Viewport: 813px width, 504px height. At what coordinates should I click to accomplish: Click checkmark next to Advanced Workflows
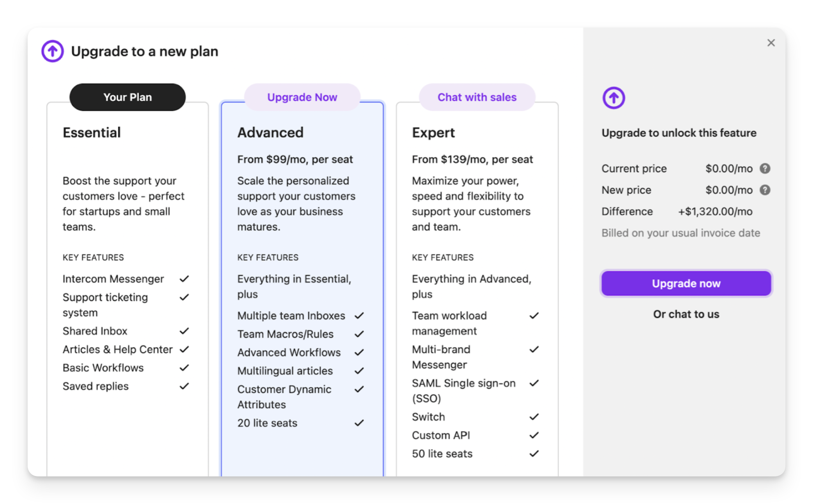tap(359, 352)
